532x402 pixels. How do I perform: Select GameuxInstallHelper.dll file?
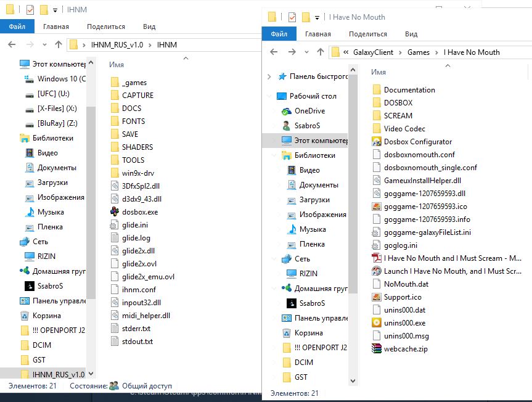coord(417,181)
